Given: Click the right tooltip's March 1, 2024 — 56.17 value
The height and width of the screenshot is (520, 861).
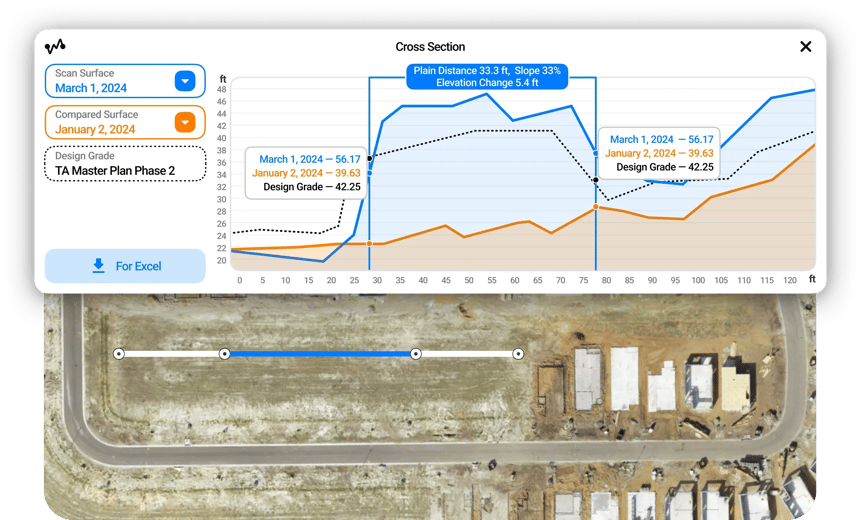Looking at the screenshot, I should [662, 139].
